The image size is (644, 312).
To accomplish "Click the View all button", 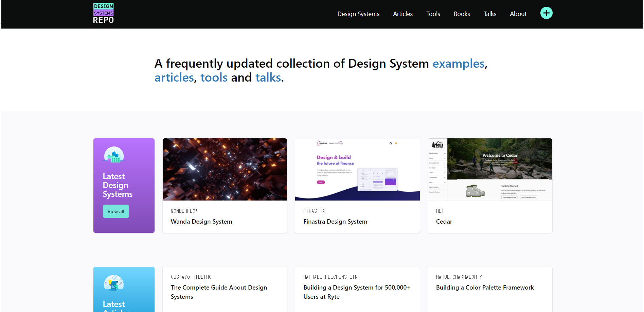I will (116, 211).
